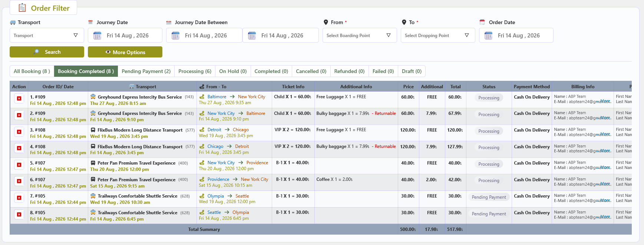
Task: Click Order ID/ Date column header
Action: tap(58, 87)
